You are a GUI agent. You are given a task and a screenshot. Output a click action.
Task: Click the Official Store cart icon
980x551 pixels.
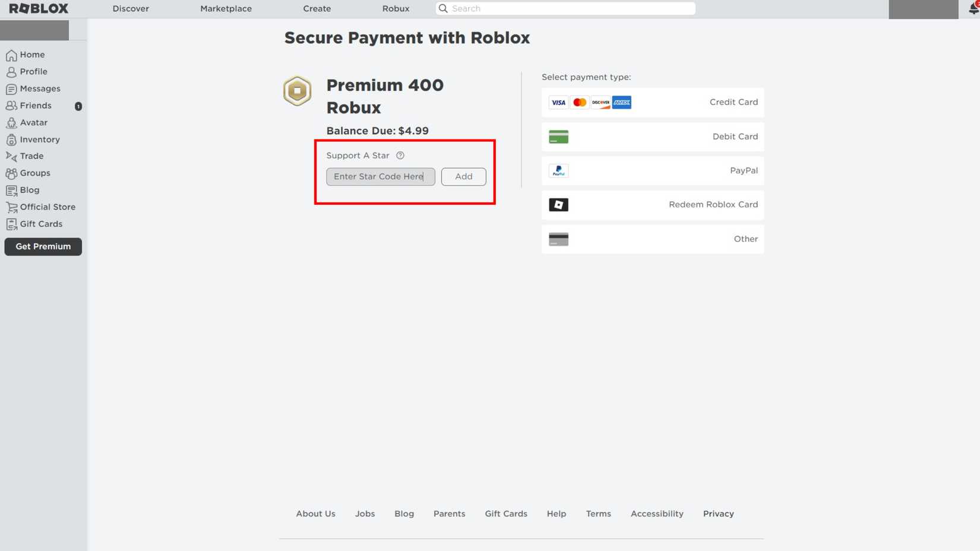pos(11,207)
